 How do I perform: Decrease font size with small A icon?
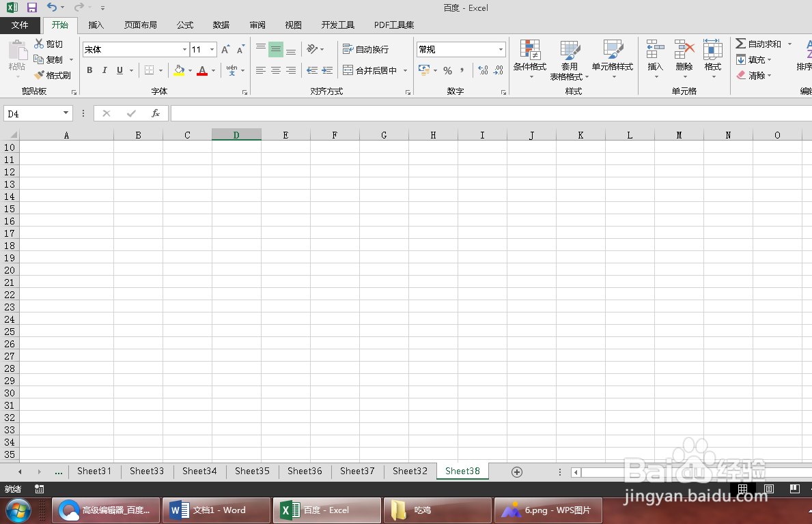click(240, 50)
